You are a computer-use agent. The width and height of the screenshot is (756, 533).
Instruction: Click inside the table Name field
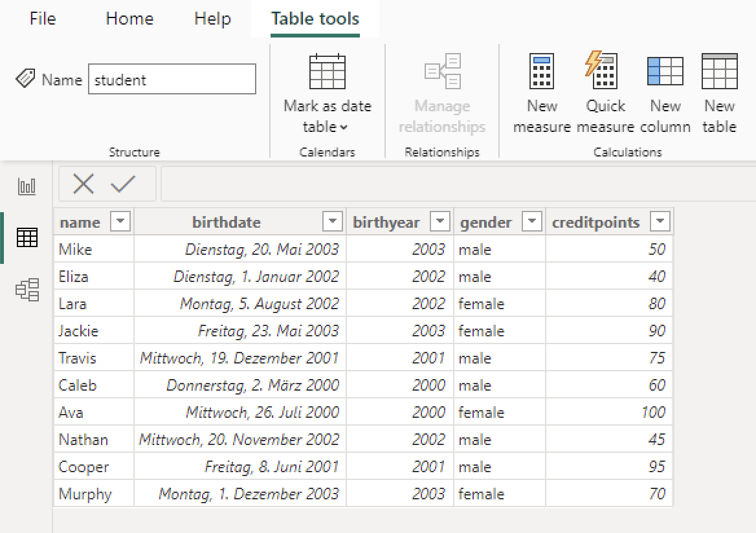click(172, 79)
